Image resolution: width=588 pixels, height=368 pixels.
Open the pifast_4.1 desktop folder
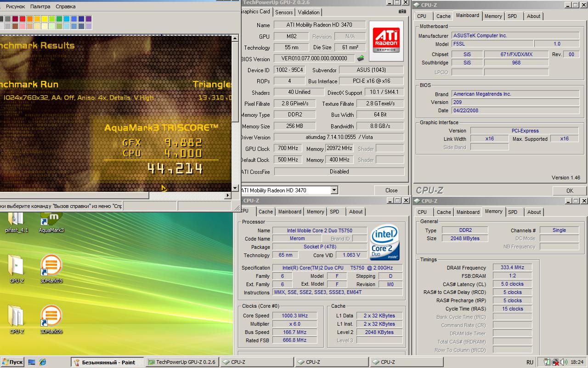point(17,223)
